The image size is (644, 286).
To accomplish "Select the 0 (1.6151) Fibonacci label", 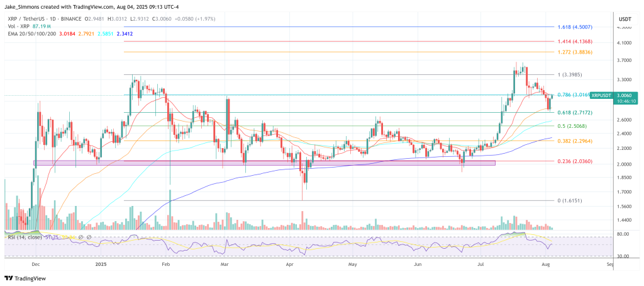I will coord(572,201).
